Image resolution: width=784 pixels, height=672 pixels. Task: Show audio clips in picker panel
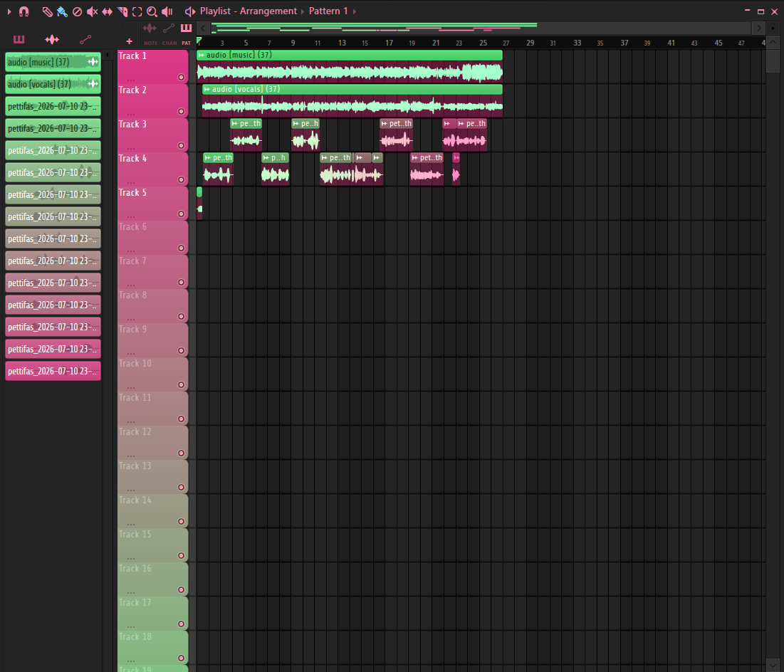(x=52, y=39)
